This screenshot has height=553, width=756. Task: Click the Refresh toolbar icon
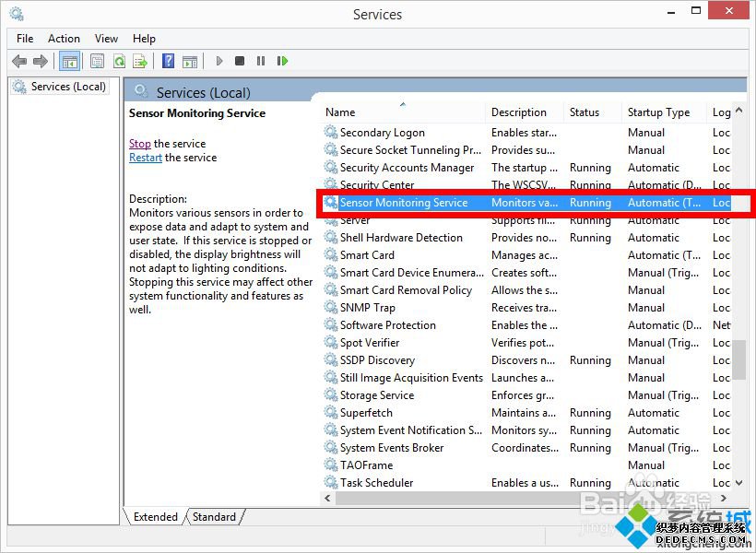[x=119, y=61]
